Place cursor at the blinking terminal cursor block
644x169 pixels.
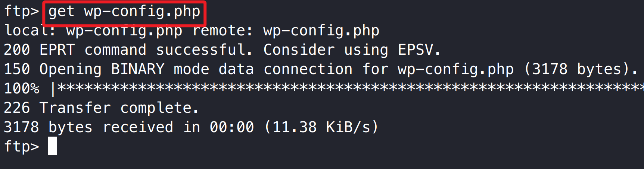pos(53,146)
